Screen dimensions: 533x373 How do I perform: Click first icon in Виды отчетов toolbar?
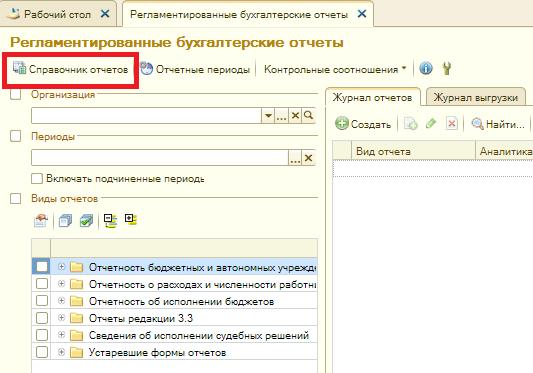pos(41,220)
